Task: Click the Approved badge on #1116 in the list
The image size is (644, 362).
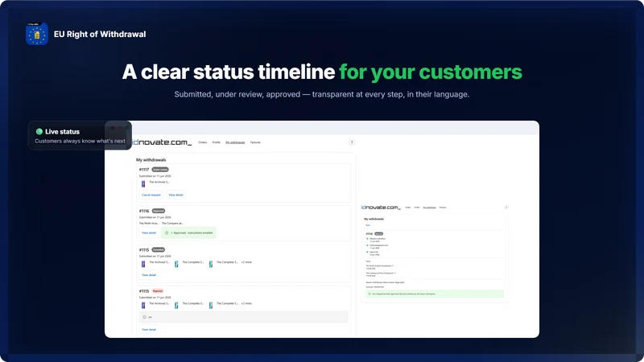Action: tap(159, 211)
